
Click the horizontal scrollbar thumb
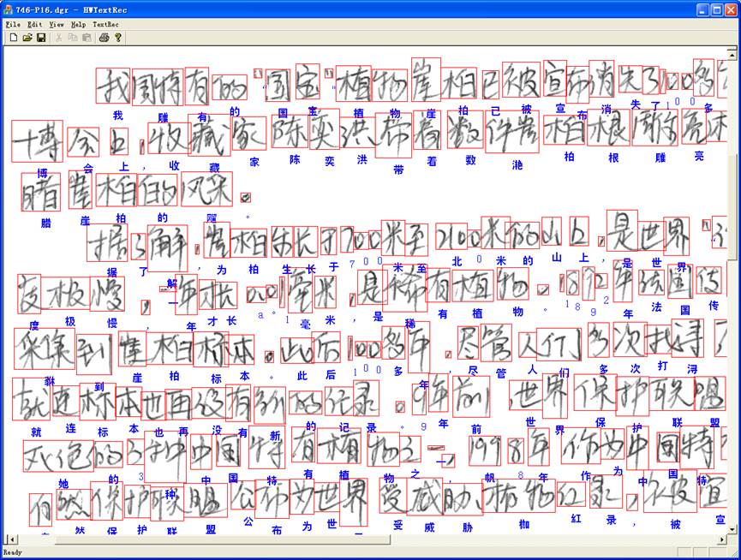(x=223, y=539)
